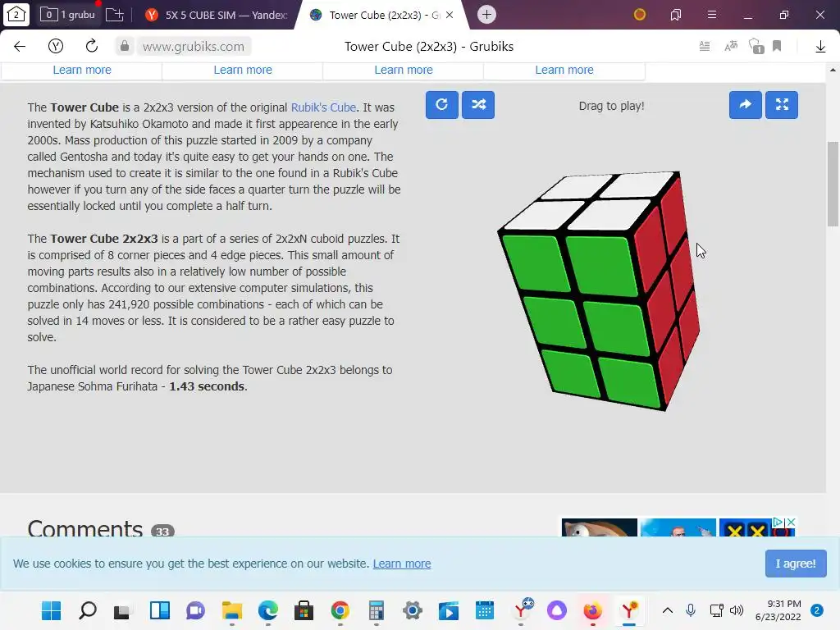Image resolution: width=840 pixels, height=630 pixels.
Task: Open the bookmarks collections icon in title bar
Action: click(676, 15)
